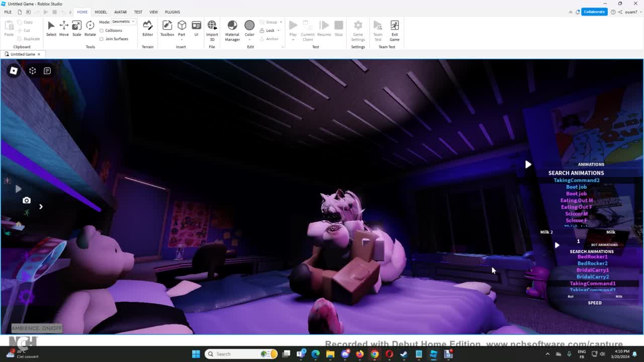Toggle the AMBIENCE ON/OFF switch
Screen dimensions: 644x362
point(37,328)
